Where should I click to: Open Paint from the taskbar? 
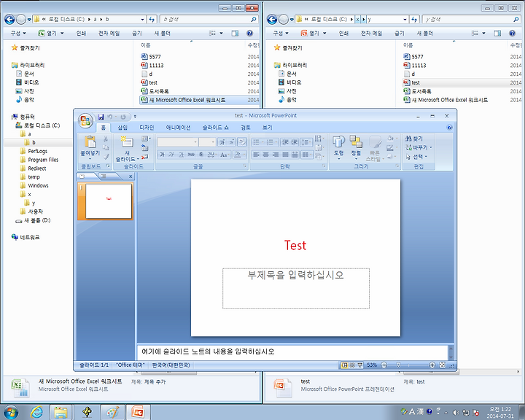click(x=112, y=412)
